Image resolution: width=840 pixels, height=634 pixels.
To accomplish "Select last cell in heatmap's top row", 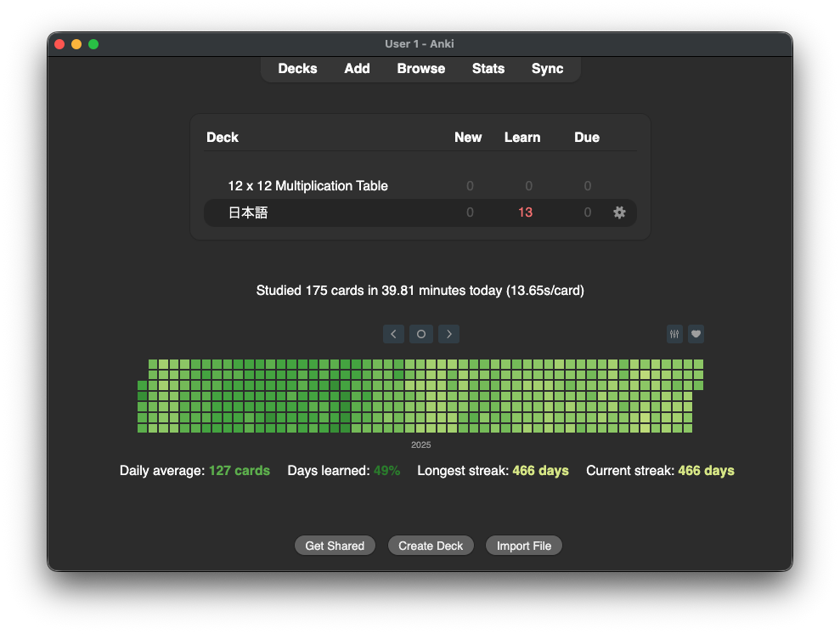I will pos(698,364).
